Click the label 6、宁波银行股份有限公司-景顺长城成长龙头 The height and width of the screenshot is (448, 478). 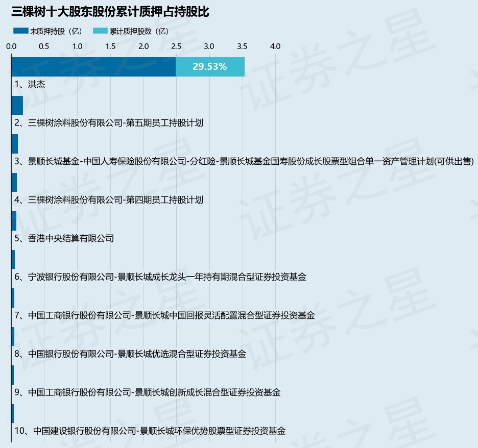160,277
